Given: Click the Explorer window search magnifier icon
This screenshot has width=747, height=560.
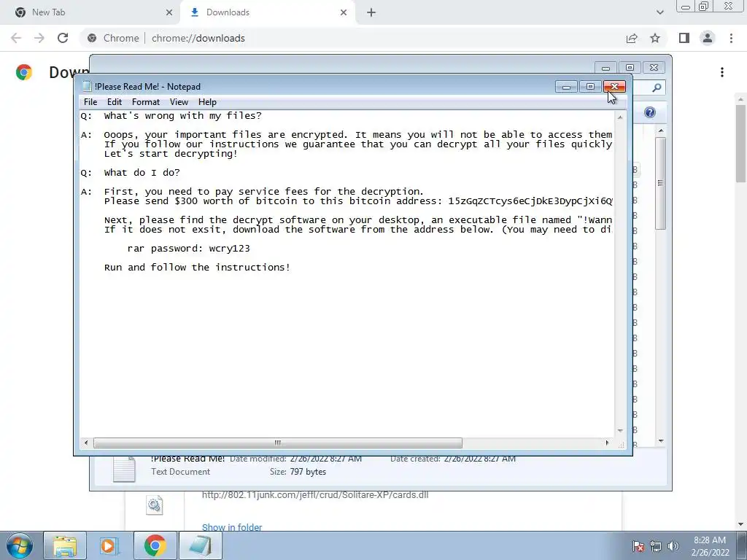Looking at the screenshot, I should coord(657,87).
